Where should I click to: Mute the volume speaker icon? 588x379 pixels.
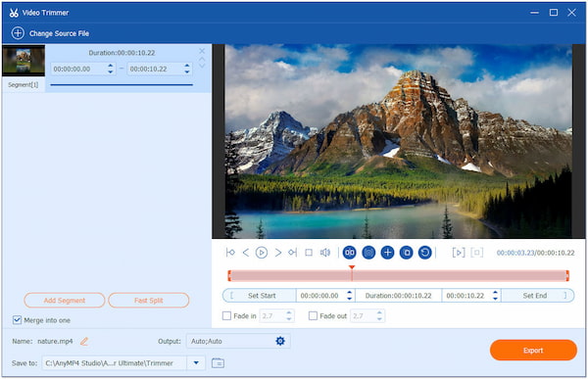pos(325,253)
